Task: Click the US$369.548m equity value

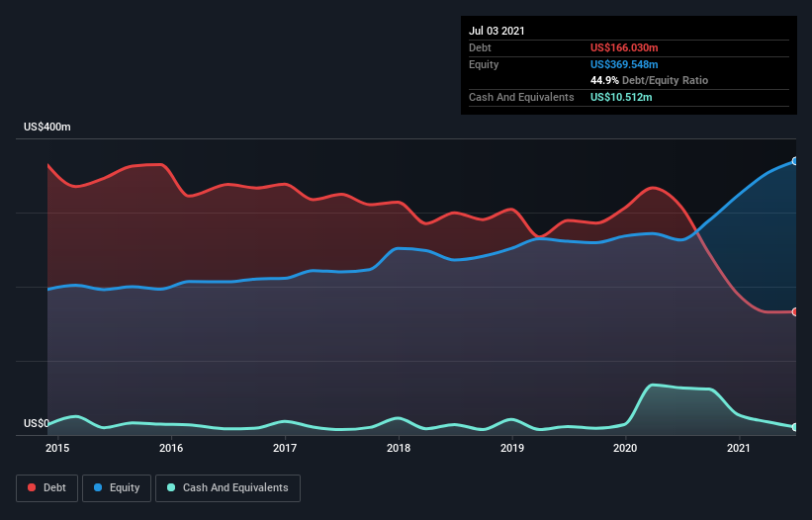Action: (x=624, y=64)
